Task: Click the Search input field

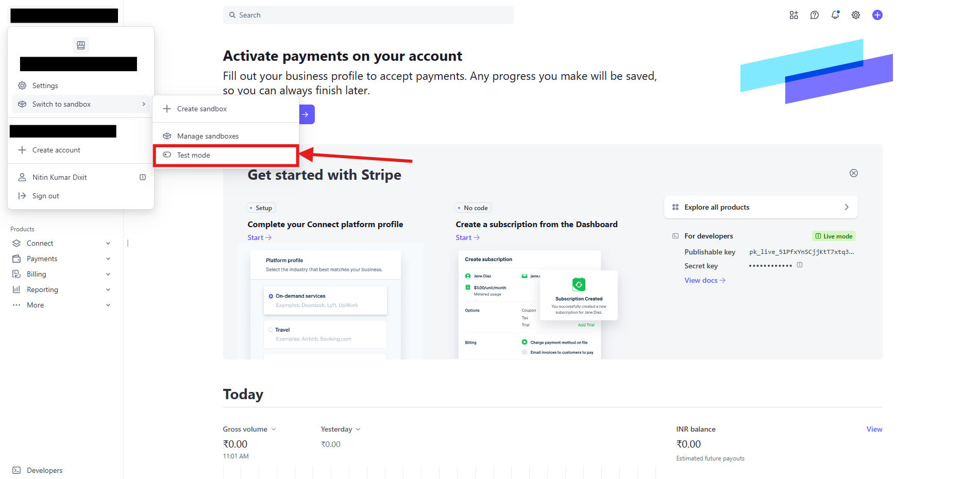Action: point(368,15)
